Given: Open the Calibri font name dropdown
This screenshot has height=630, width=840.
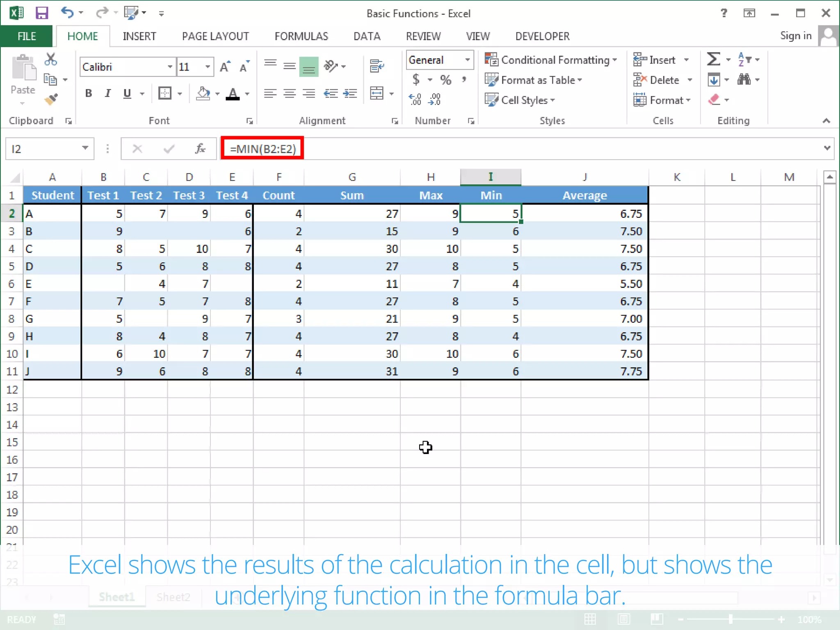Looking at the screenshot, I should 170,66.
